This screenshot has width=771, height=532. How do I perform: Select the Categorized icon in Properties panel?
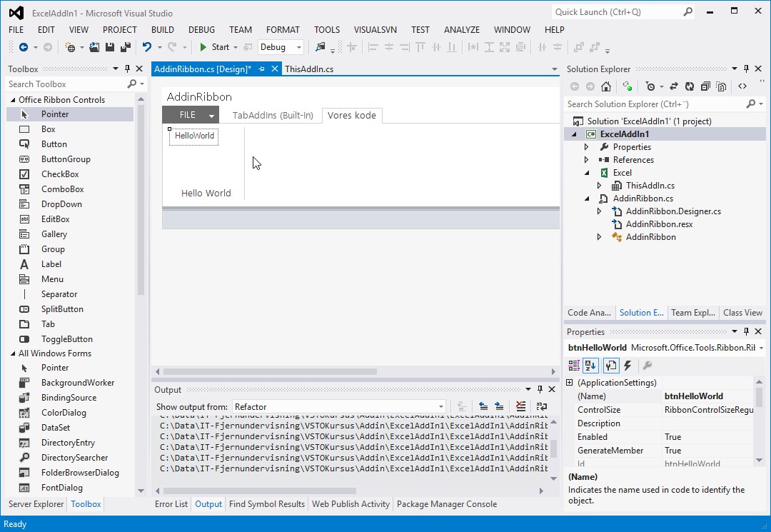[573, 365]
